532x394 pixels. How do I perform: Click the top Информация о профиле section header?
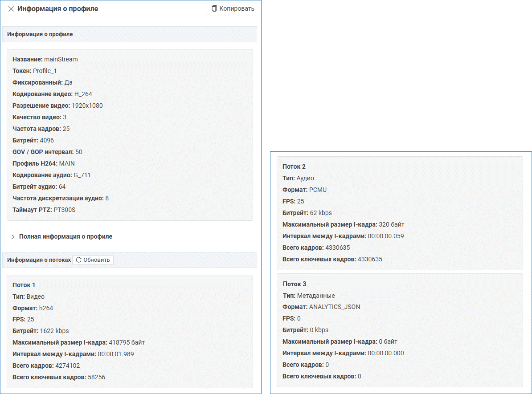(40, 34)
